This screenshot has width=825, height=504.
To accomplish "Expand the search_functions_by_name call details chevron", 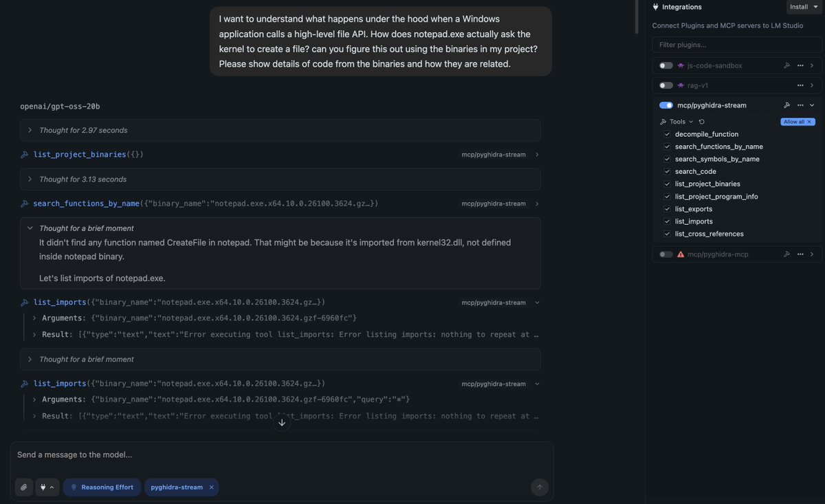I will (537, 204).
